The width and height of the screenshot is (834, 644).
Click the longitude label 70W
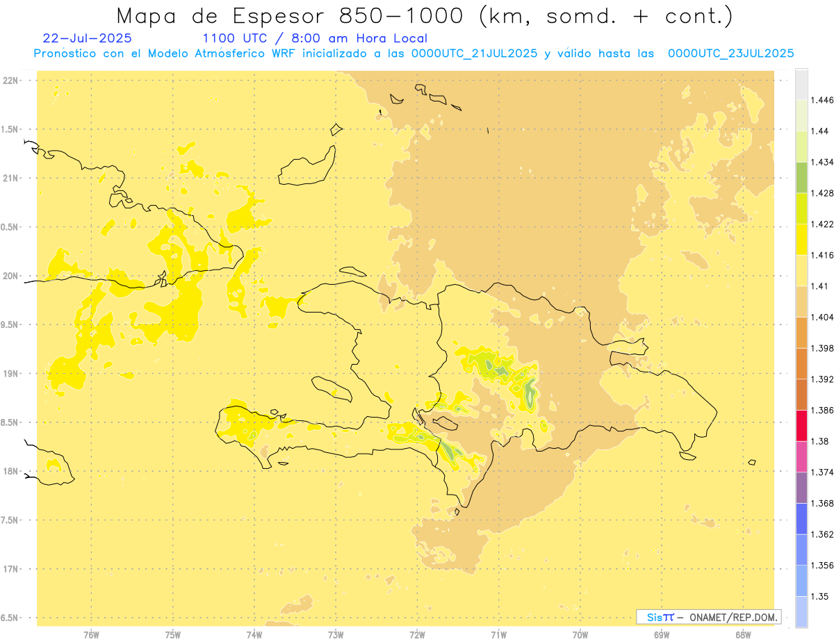580,635
